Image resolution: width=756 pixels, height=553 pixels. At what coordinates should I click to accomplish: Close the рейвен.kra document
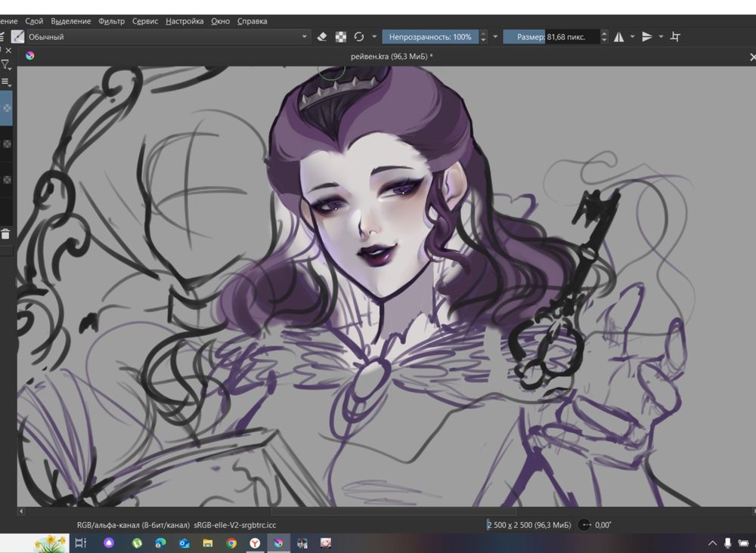coord(752,57)
